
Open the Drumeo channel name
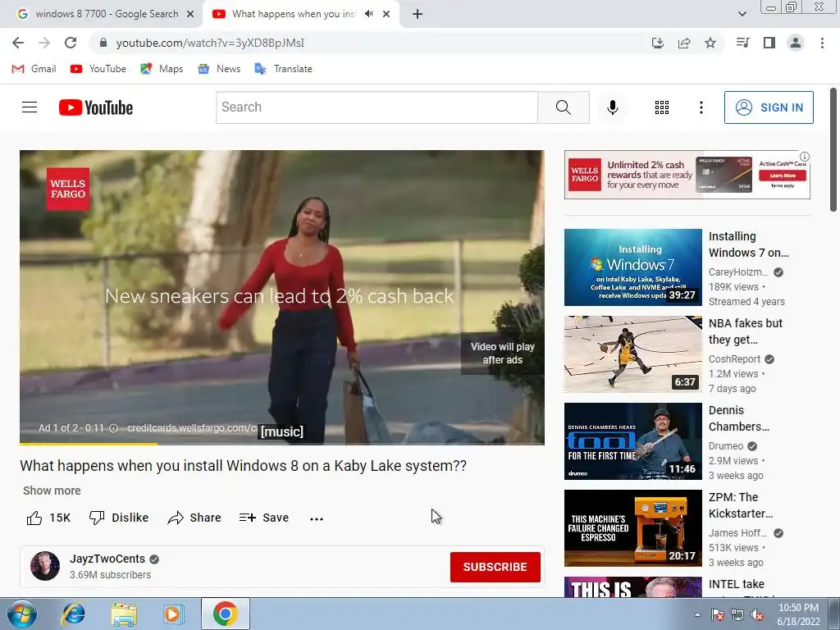click(726, 445)
